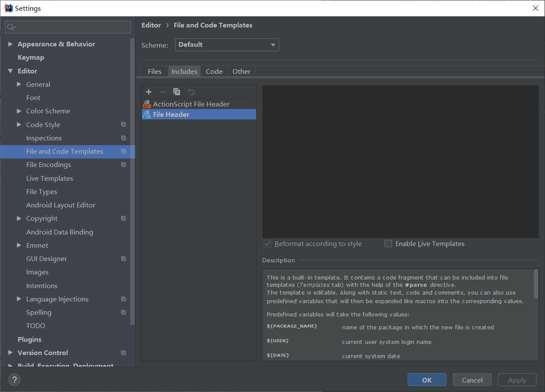This screenshot has width=545, height=392.
Task: Select the ActionScript File Header template
Action: (x=191, y=104)
